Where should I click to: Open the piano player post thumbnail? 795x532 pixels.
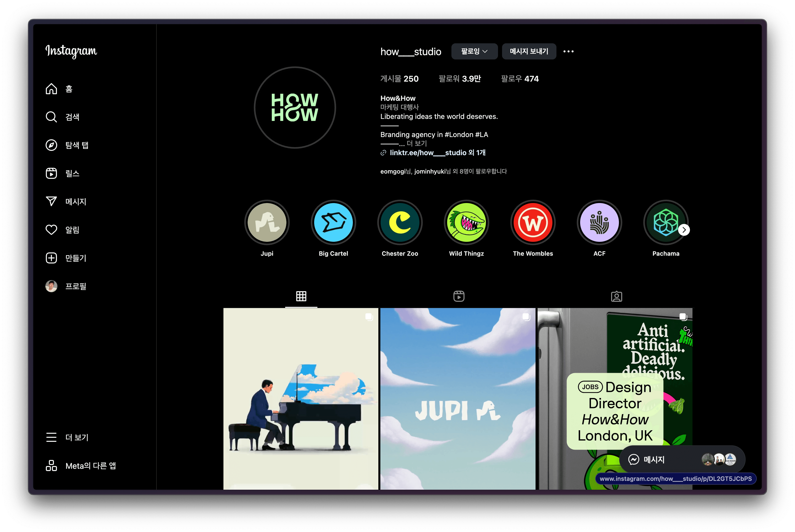coord(301,399)
